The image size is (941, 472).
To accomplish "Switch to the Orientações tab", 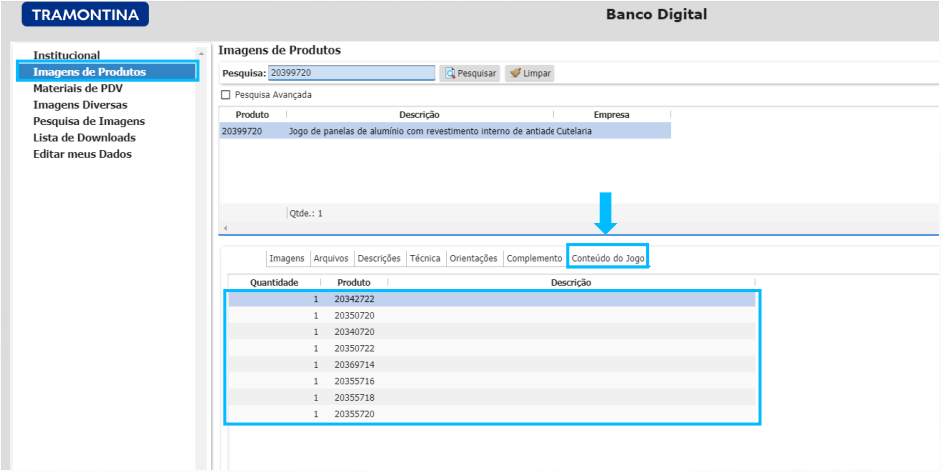I will tap(474, 258).
